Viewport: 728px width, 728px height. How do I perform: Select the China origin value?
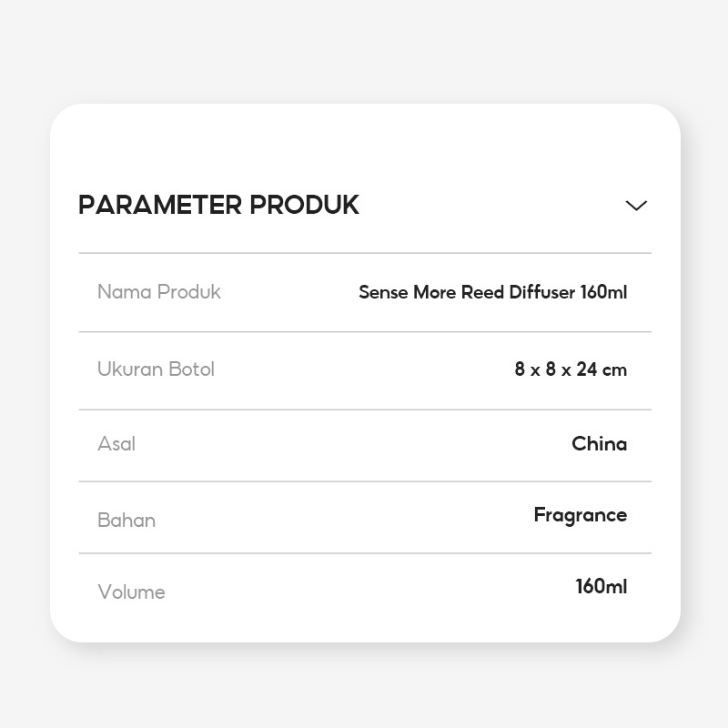[599, 444]
